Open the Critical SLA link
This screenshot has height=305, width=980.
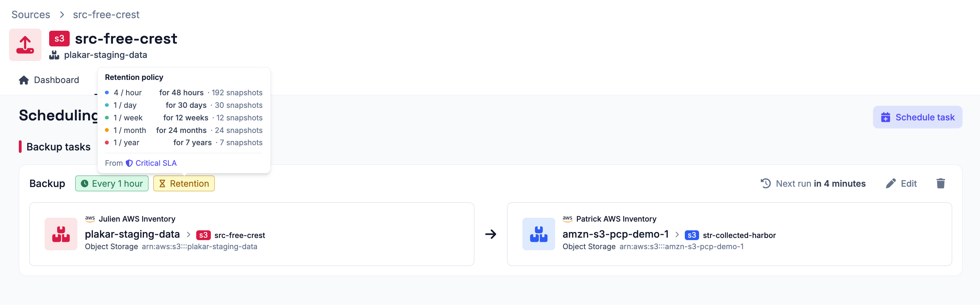tap(156, 163)
